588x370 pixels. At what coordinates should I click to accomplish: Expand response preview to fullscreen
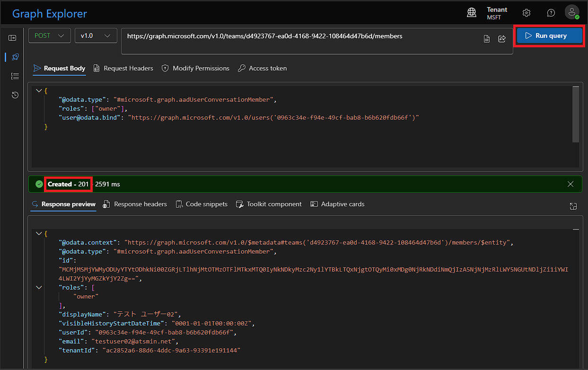pyautogui.click(x=573, y=206)
